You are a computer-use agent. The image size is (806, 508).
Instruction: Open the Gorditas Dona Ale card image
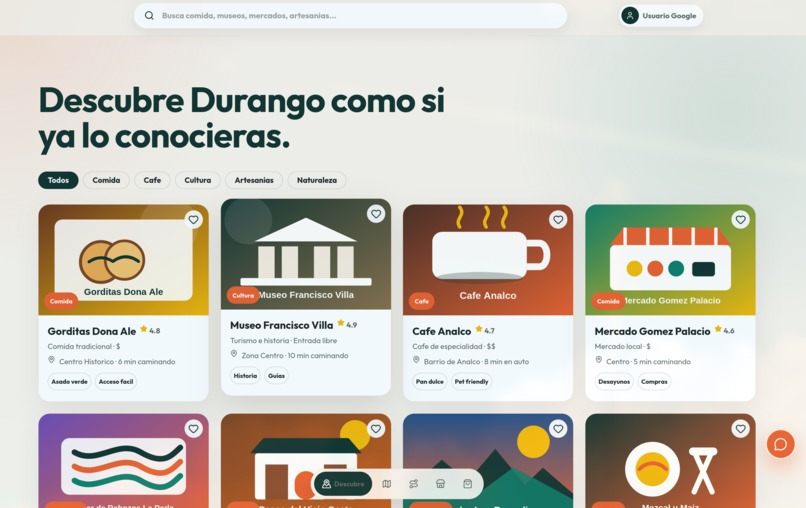[x=123, y=260]
